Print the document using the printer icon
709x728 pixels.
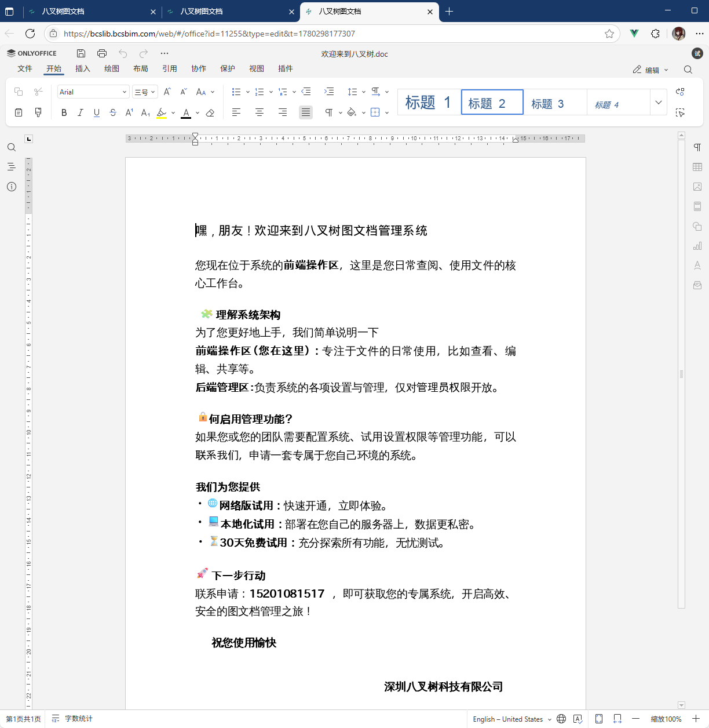(102, 53)
